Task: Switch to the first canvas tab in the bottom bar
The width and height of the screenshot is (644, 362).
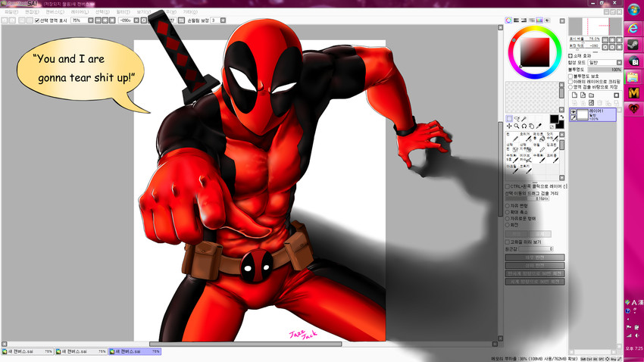Action: point(27,351)
